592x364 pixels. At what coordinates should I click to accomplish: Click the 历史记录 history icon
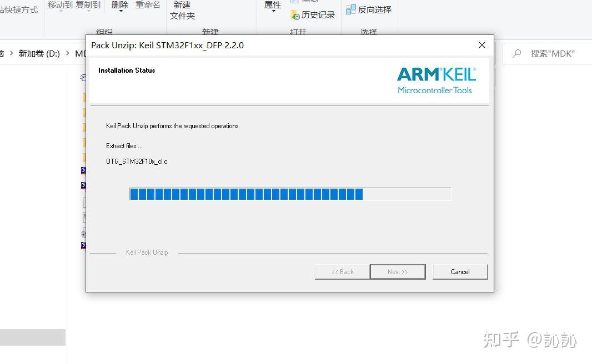click(295, 15)
